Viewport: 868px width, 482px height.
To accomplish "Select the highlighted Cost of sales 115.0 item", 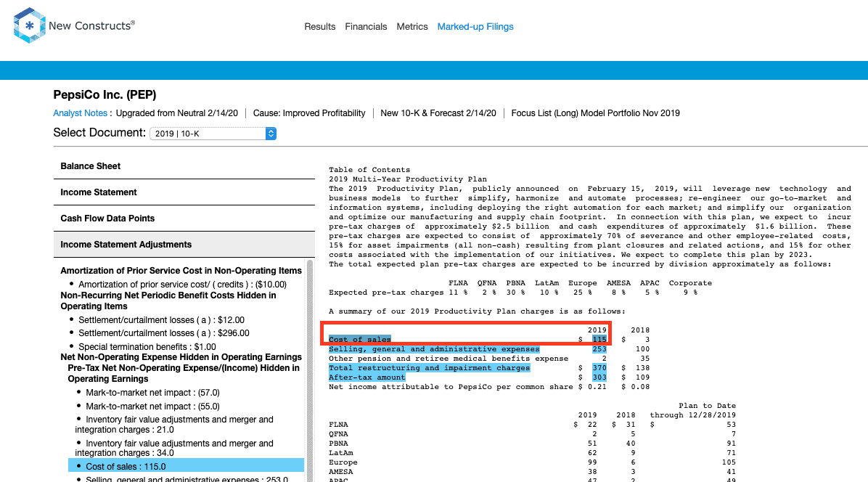I will point(186,467).
